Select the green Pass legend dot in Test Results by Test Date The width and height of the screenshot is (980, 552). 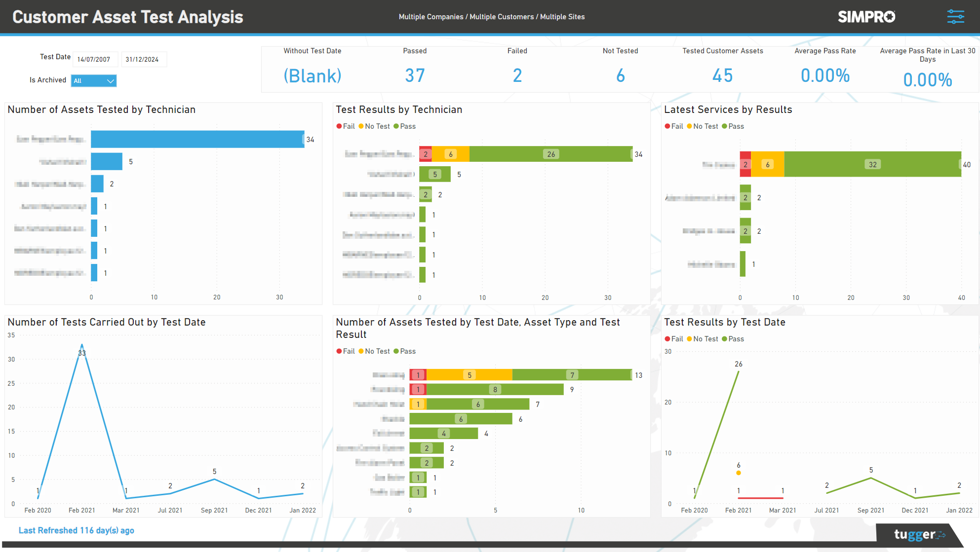coord(724,339)
